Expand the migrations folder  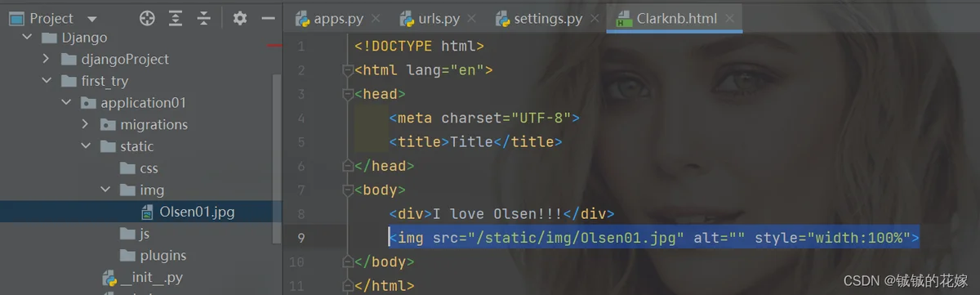point(86,124)
